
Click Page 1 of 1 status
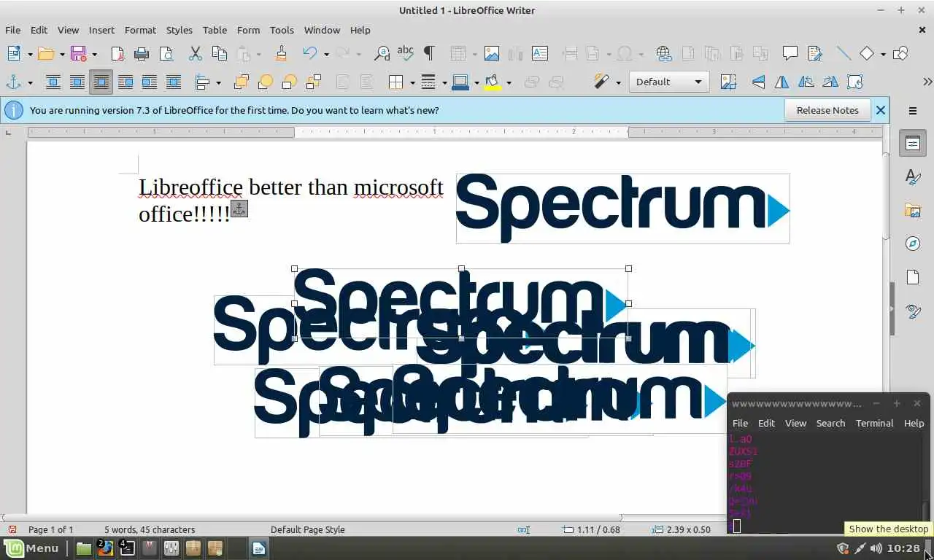(x=50, y=529)
